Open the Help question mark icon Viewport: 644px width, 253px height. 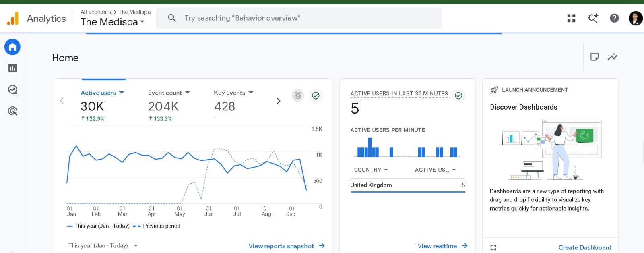(x=614, y=18)
